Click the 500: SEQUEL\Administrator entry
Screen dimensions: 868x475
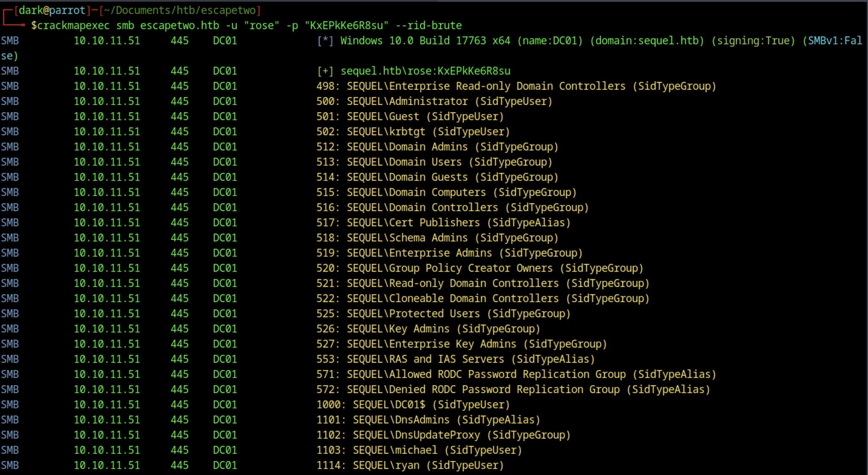[434, 101]
